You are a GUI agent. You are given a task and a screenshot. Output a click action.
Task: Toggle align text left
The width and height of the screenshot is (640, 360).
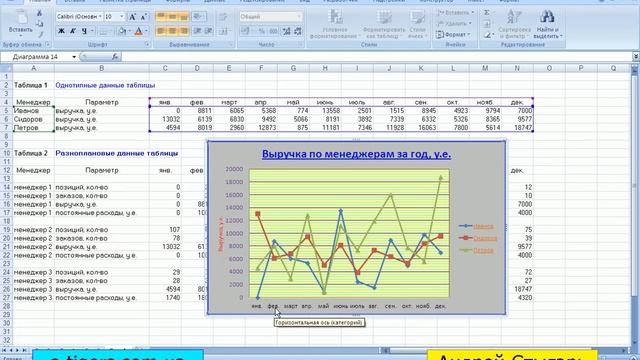click(161, 31)
